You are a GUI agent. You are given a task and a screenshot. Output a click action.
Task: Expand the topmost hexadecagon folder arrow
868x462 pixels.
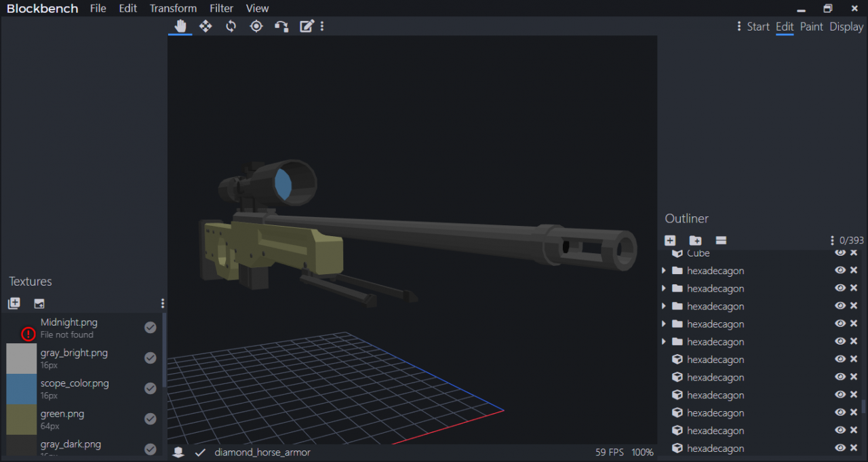(x=664, y=271)
